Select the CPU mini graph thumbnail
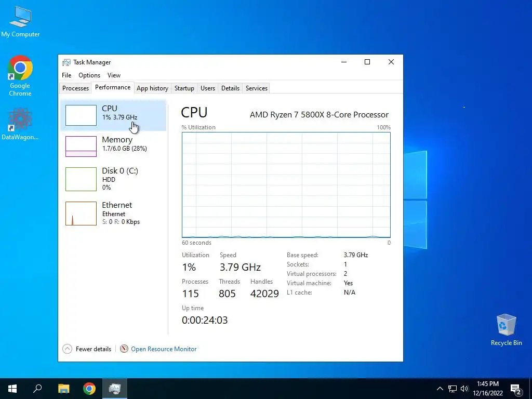 click(81, 115)
